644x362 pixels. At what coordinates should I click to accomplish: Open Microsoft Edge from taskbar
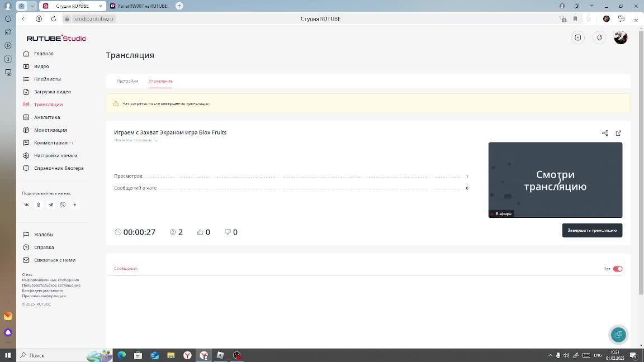[x=122, y=355]
